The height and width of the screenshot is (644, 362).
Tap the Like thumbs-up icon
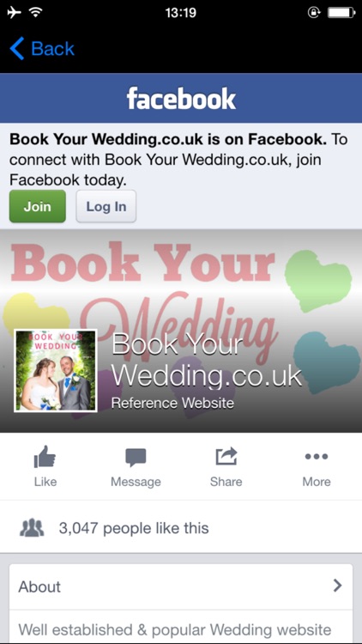click(45, 457)
